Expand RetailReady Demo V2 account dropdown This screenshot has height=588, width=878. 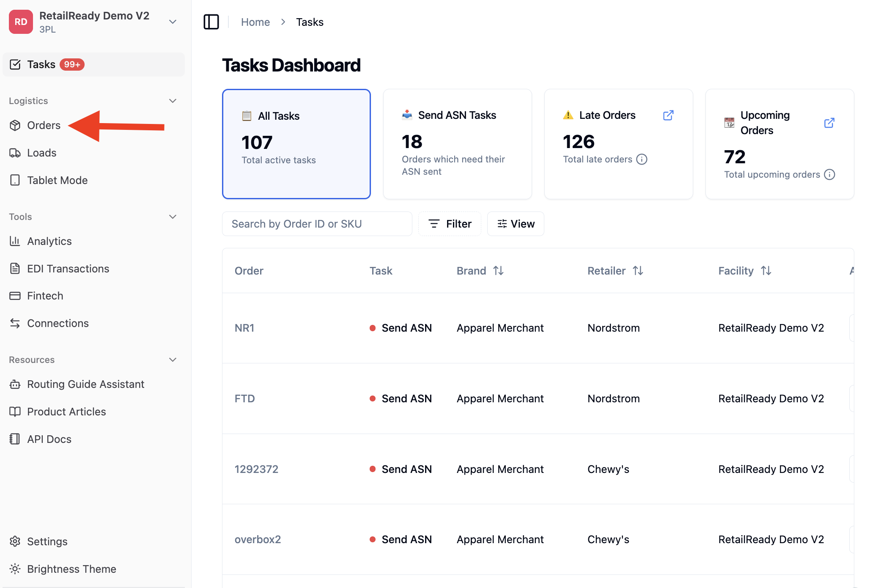coord(173,22)
